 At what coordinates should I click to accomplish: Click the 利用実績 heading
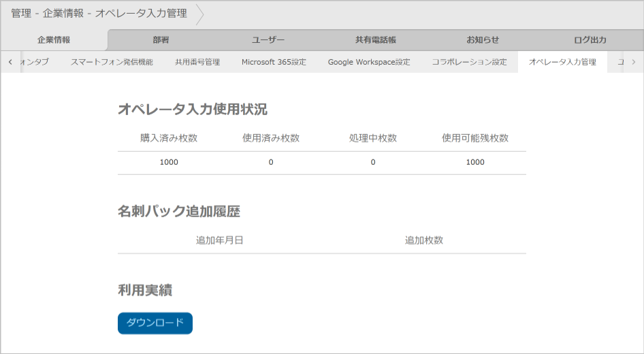point(145,290)
